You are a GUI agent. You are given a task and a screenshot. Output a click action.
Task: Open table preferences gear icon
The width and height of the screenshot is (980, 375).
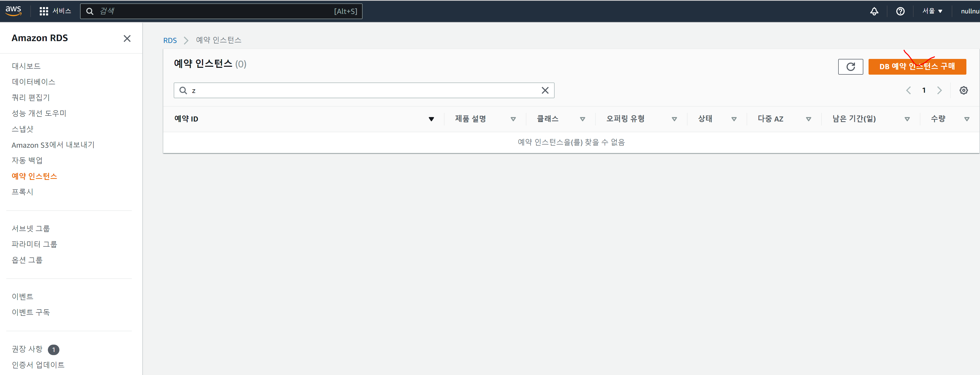click(963, 90)
